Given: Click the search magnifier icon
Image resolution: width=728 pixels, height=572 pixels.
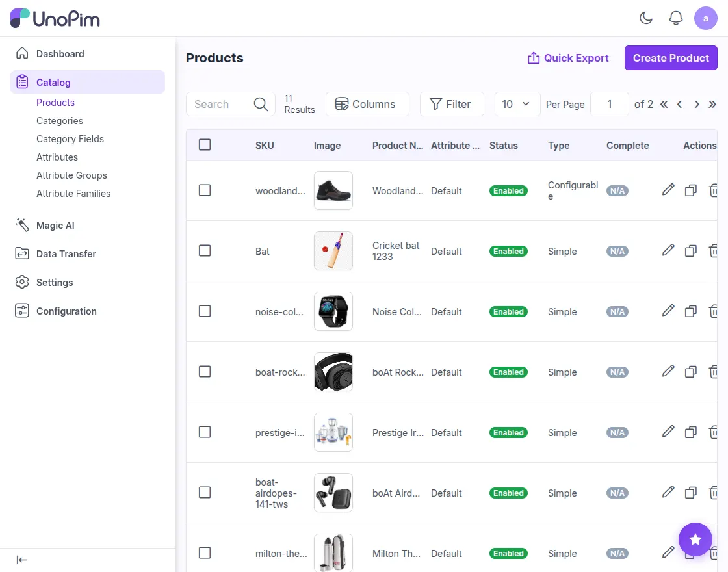Looking at the screenshot, I should (261, 104).
